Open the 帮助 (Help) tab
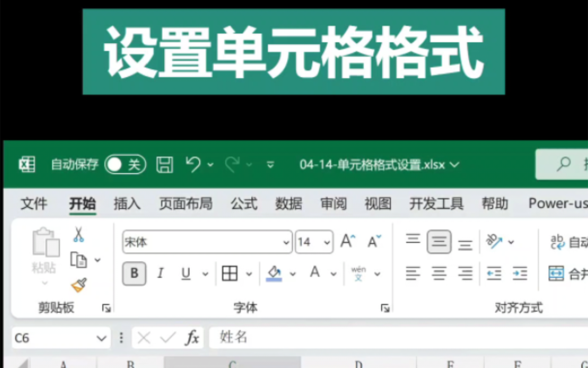Viewport: 588px width, 368px height. (495, 204)
